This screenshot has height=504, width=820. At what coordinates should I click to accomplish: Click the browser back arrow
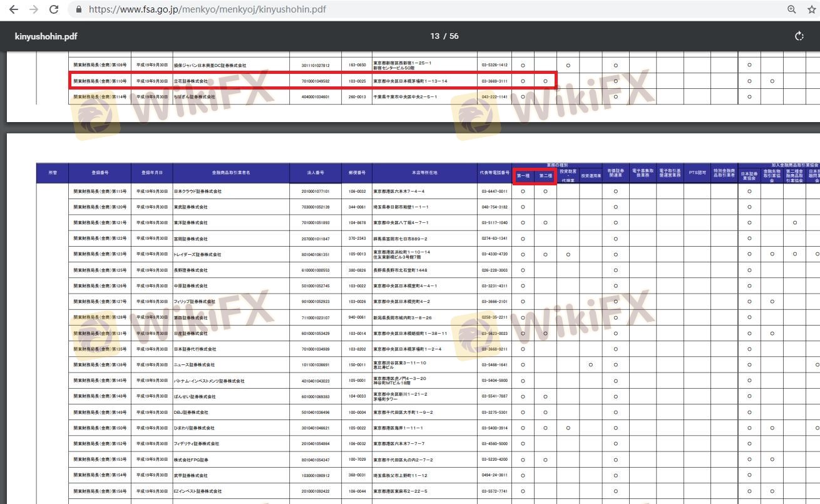(x=13, y=9)
